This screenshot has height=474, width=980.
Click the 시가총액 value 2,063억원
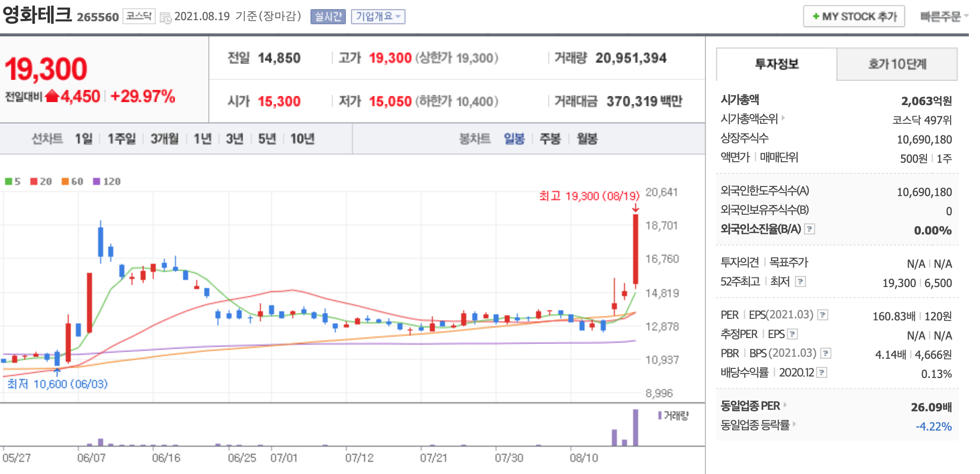click(926, 101)
